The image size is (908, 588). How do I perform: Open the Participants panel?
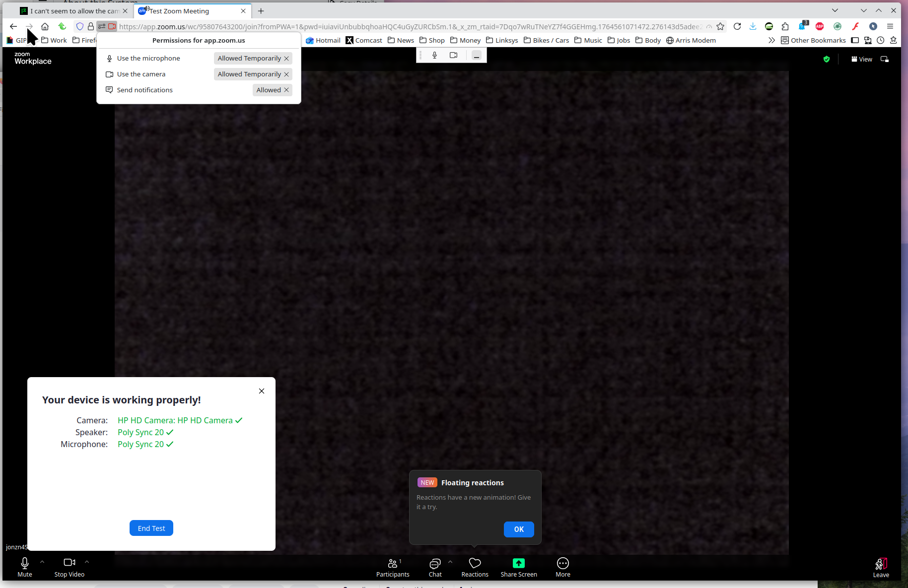393,567
